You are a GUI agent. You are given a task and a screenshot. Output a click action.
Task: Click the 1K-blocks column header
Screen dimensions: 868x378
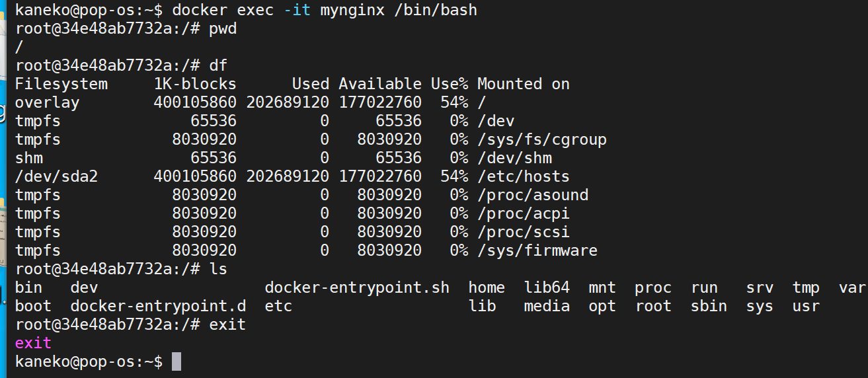(x=195, y=84)
